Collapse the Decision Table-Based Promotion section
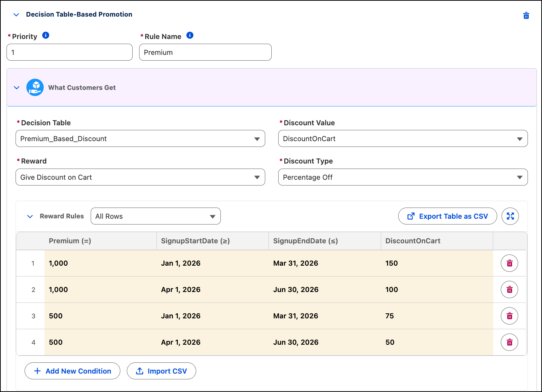The height and width of the screenshot is (392, 542). click(16, 15)
